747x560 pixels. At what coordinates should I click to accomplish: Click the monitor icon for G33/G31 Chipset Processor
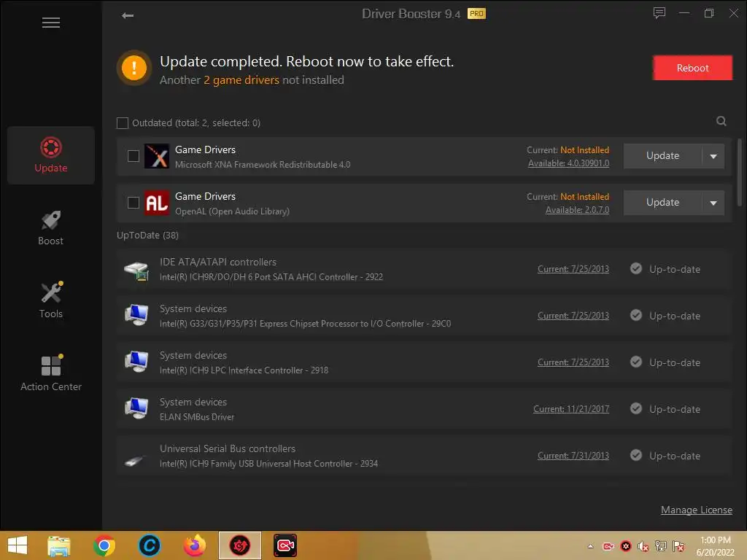coord(136,315)
